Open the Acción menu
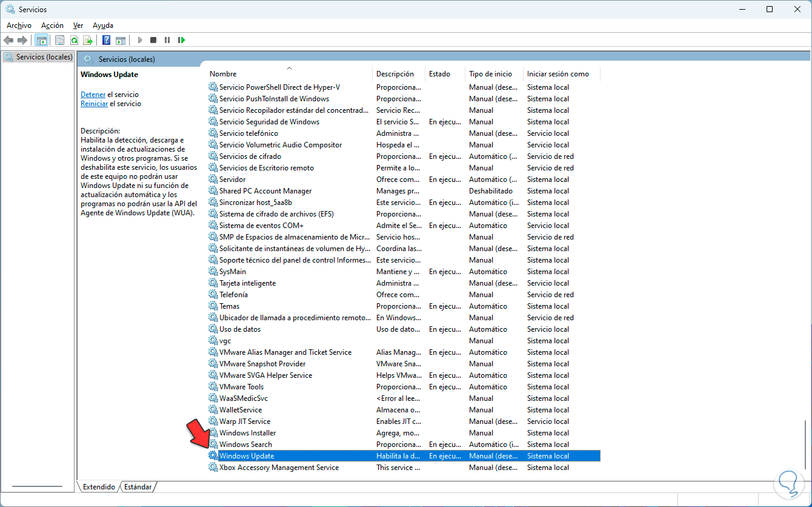 pyautogui.click(x=52, y=25)
